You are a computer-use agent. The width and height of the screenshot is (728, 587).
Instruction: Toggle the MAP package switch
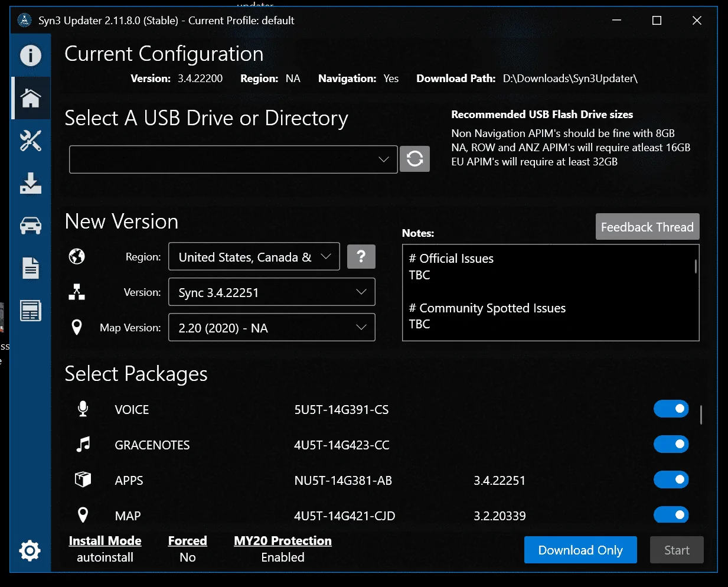[x=671, y=515]
